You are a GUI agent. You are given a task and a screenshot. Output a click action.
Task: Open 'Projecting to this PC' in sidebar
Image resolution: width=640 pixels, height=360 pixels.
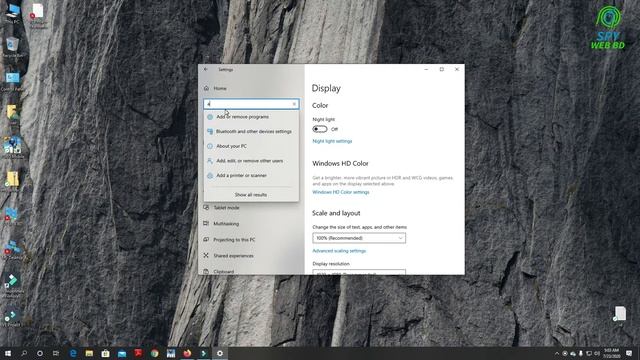click(x=234, y=240)
